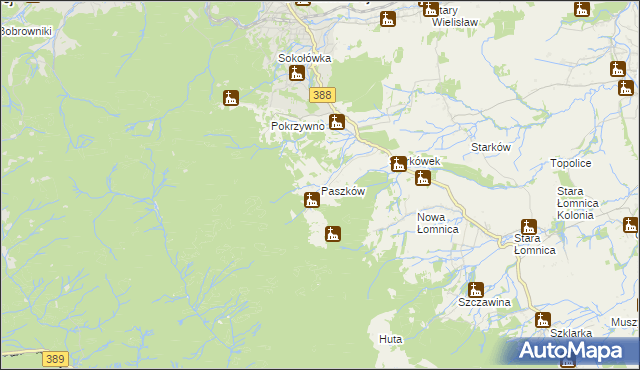Click the Nowa Łomnica place label

[438, 223]
